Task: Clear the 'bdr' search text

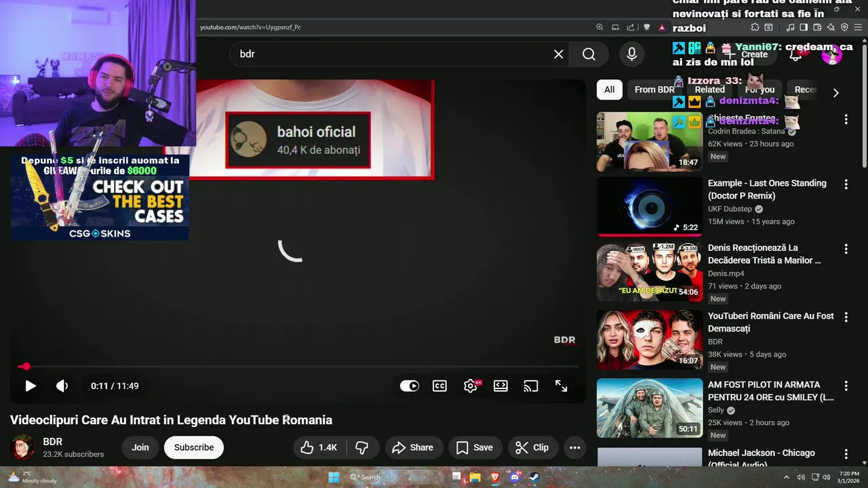Action: coord(558,54)
